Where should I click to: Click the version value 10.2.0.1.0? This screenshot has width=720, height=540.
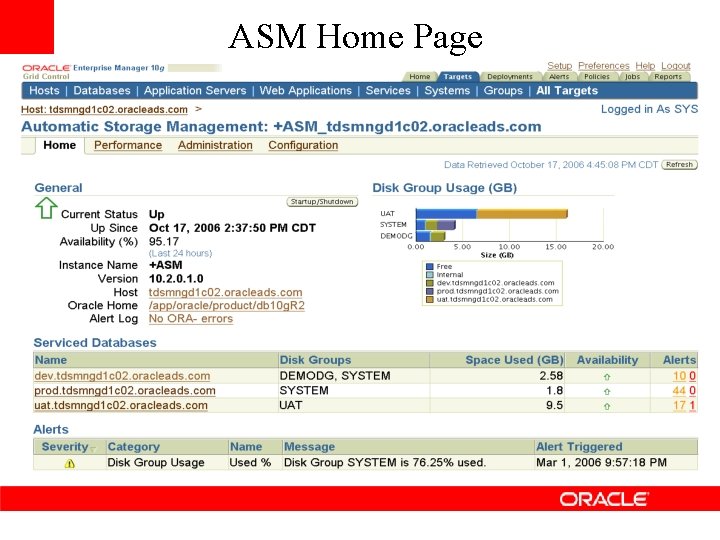point(176,279)
